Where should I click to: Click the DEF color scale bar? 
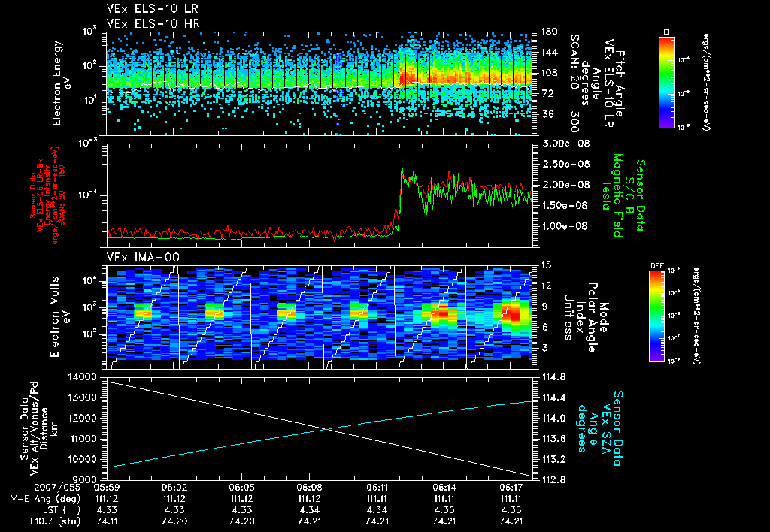[x=656, y=316]
